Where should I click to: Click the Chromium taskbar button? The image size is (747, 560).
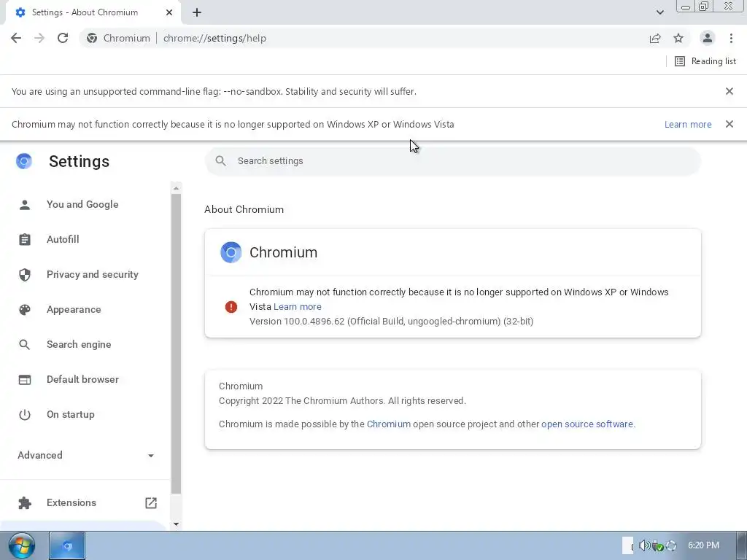67,545
